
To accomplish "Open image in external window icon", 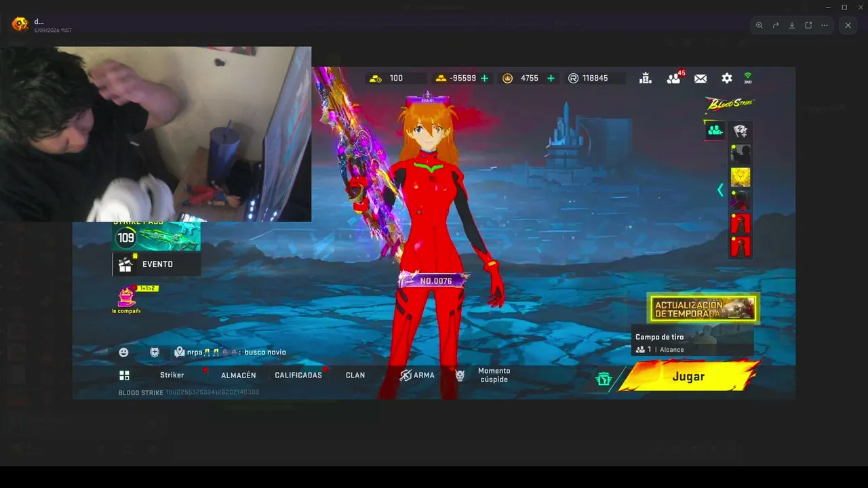I will (808, 25).
